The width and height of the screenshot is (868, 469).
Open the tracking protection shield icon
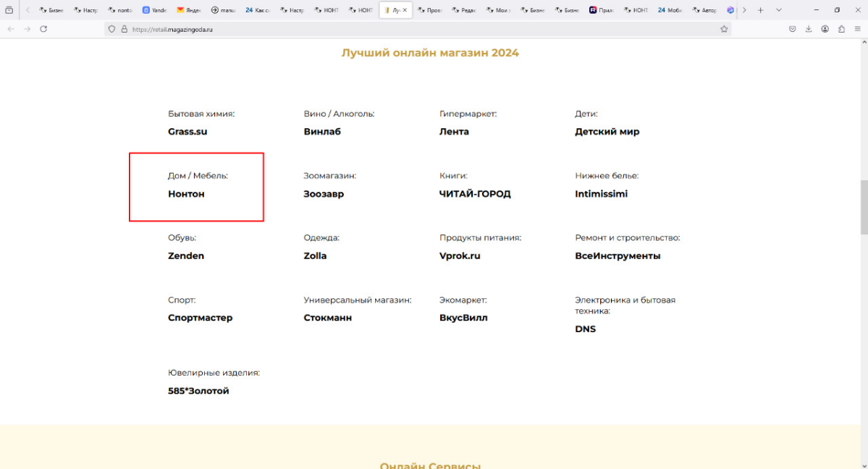click(x=111, y=30)
